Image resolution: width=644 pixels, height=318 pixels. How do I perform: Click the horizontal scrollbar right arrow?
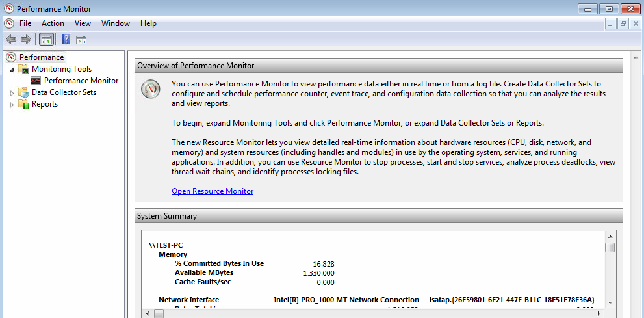click(x=599, y=313)
